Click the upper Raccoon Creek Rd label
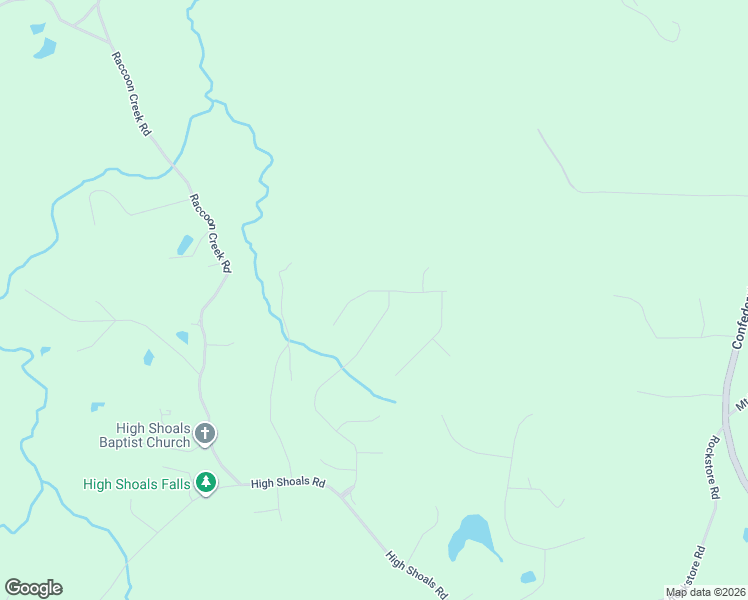Viewport: 748px width, 600px height. 131,93
